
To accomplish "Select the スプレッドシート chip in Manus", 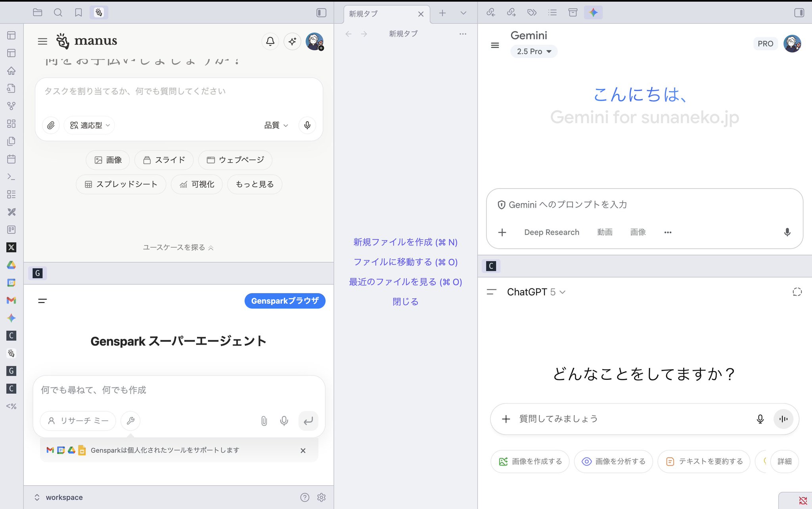I will (121, 184).
